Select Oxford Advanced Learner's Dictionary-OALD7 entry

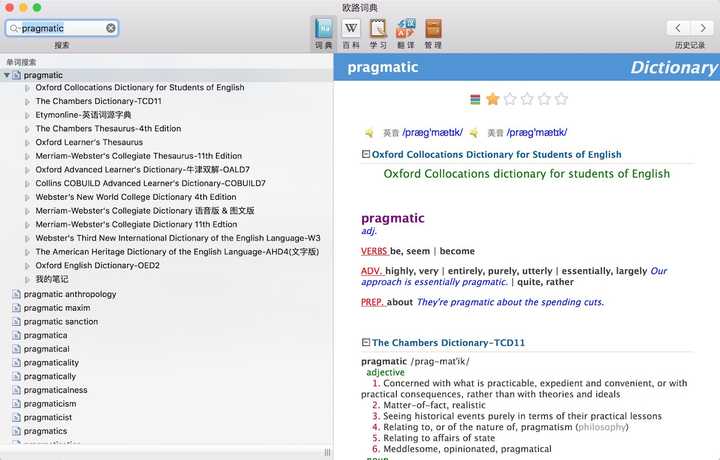tap(142, 169)
